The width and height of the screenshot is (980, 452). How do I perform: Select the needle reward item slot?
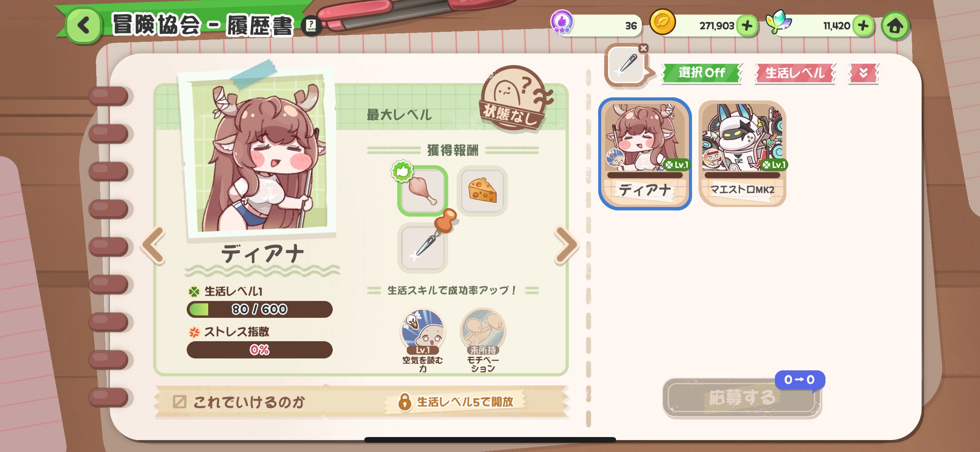click(x=423, y=248)
